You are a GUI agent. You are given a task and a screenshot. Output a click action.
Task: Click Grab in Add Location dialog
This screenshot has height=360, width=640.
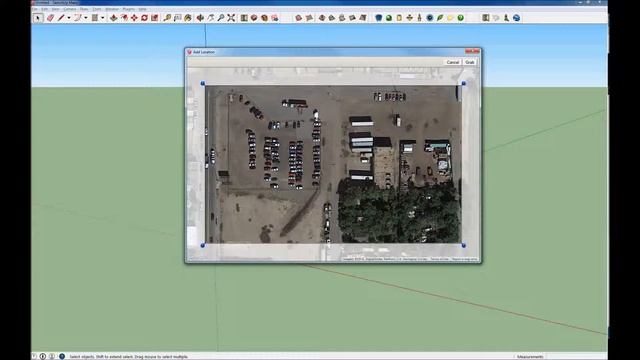(x=470, y=62)
